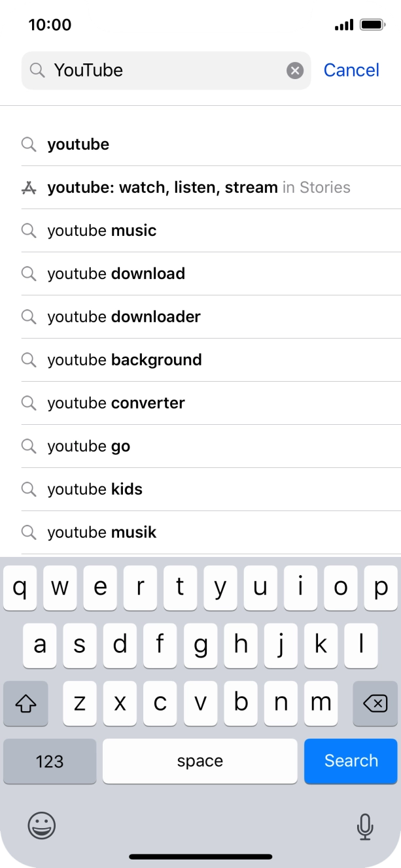This screenshot has width=401, height=868.
Task: Switch to the numeric keyboard with 123 key
Action: pos(50,761)
